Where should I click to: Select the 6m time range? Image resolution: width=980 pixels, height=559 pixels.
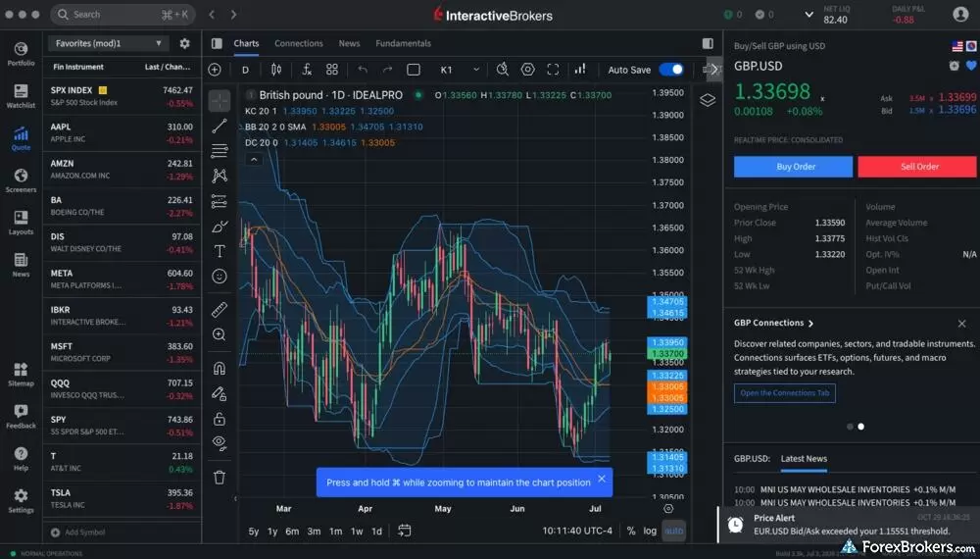292,532
